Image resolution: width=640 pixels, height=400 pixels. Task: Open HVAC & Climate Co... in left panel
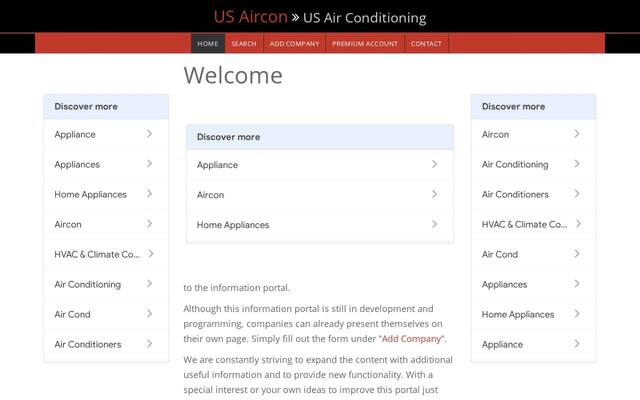click(106, 254)
